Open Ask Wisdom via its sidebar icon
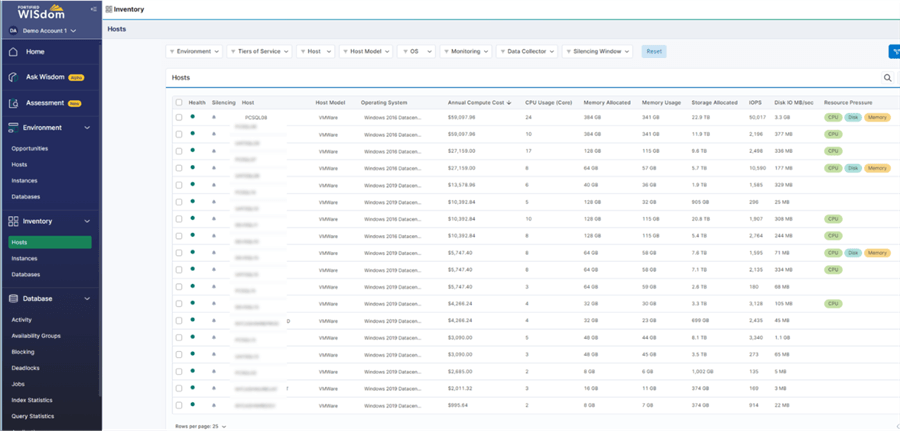Screen dimensions: 900x431 click(13, 77)
